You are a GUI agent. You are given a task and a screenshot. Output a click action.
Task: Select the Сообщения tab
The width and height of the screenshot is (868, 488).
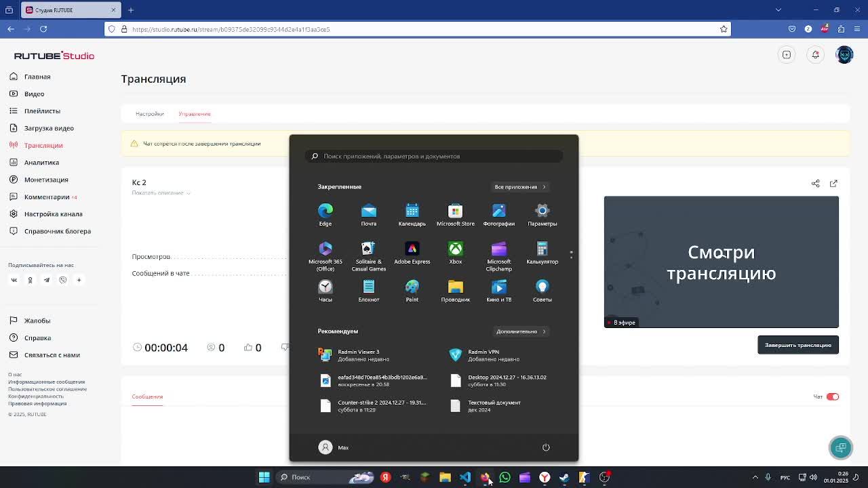coord(147,396)
